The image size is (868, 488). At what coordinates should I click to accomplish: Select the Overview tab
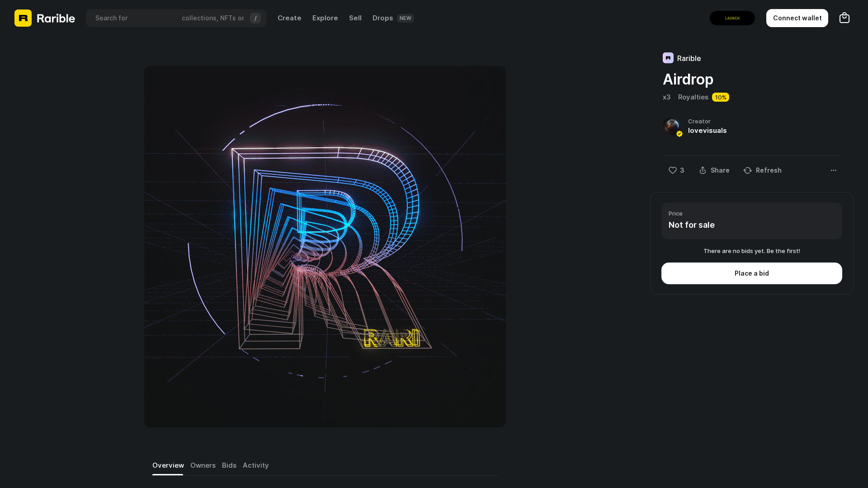168,465
